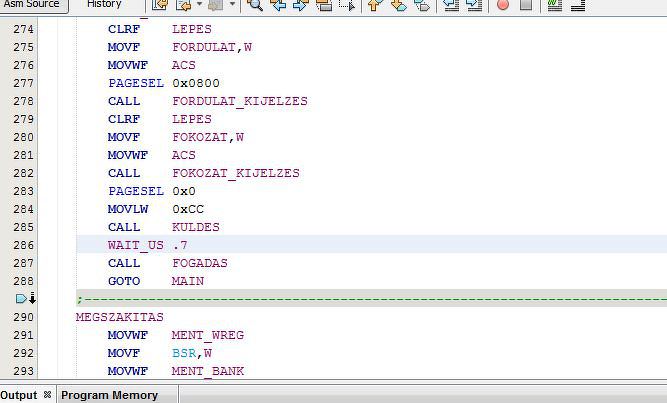Click line number 290 in gutter
This screenshot has height=403, width=667.
click(x=23, y=317)
